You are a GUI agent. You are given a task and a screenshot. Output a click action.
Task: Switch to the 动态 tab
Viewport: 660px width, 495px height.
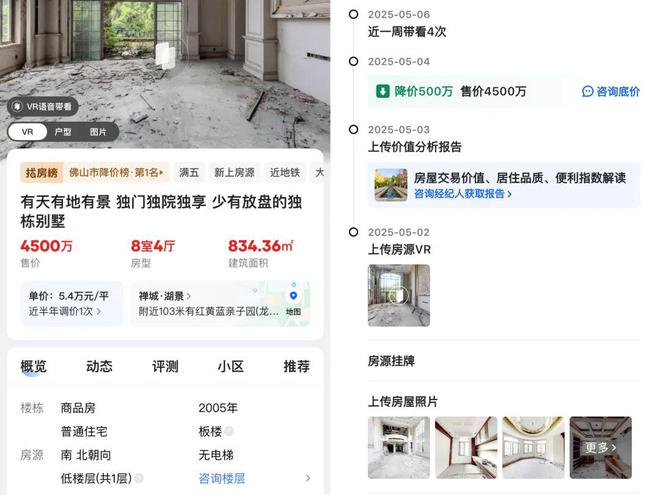pos(99,366)
